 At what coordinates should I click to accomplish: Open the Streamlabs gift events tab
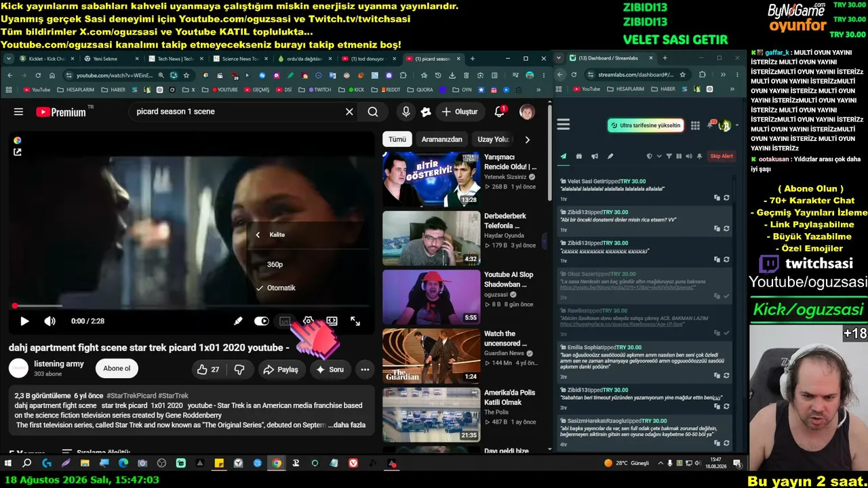coord(578,156)
